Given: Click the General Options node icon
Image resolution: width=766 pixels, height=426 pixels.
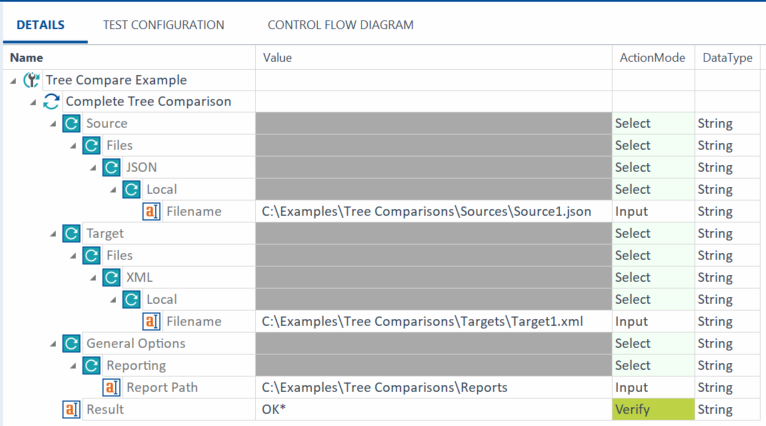Looking at the screenshot, I should coord(71,344).
